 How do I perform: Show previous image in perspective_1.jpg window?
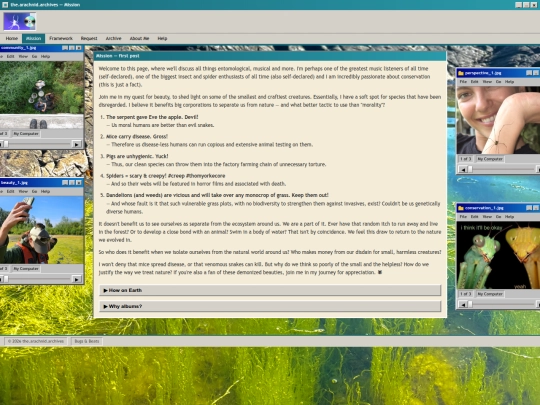pyautogui.click(x=463, y=169)
